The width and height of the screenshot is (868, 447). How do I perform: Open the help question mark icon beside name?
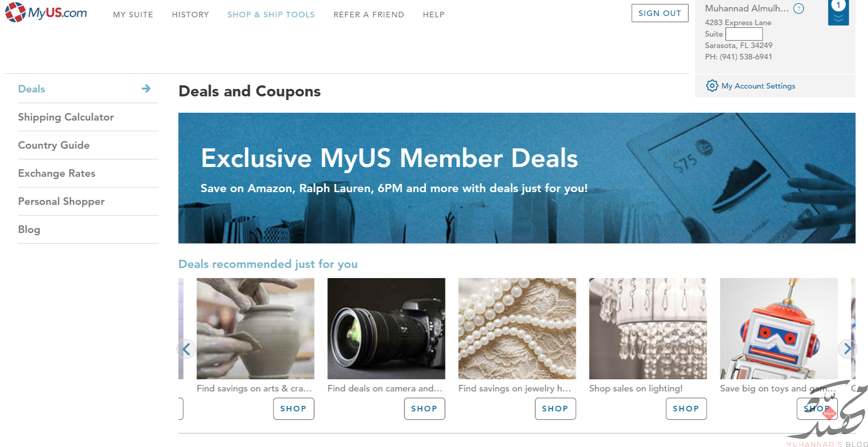[x=798, y=8]
